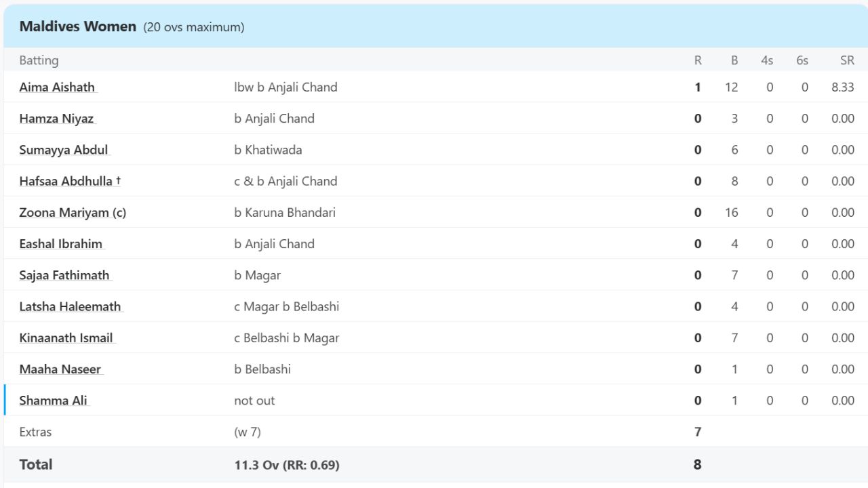
Task: Open not-out batter Shamma Ali profile
Action: tap(54, 401)
